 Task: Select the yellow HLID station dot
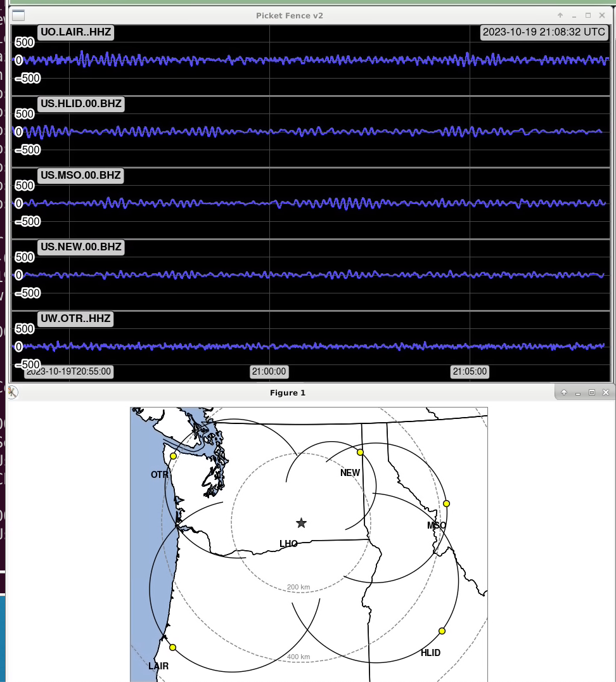coord(442,631)
